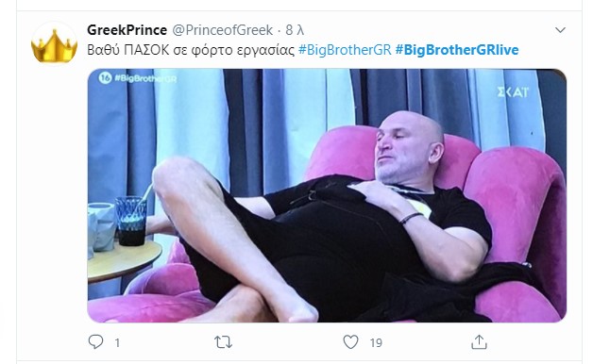The height and width of the screenshot is (364, 593).
Task: Click the round wooden side table in the photo
Action: pyautogui.click(x=125, y=259)
